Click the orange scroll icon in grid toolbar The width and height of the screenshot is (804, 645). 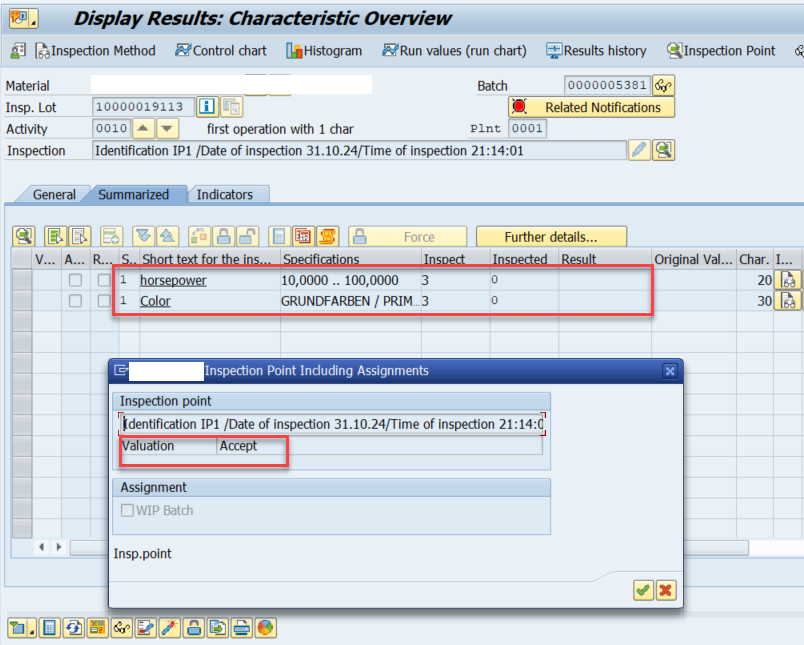(x=328, y=236)
